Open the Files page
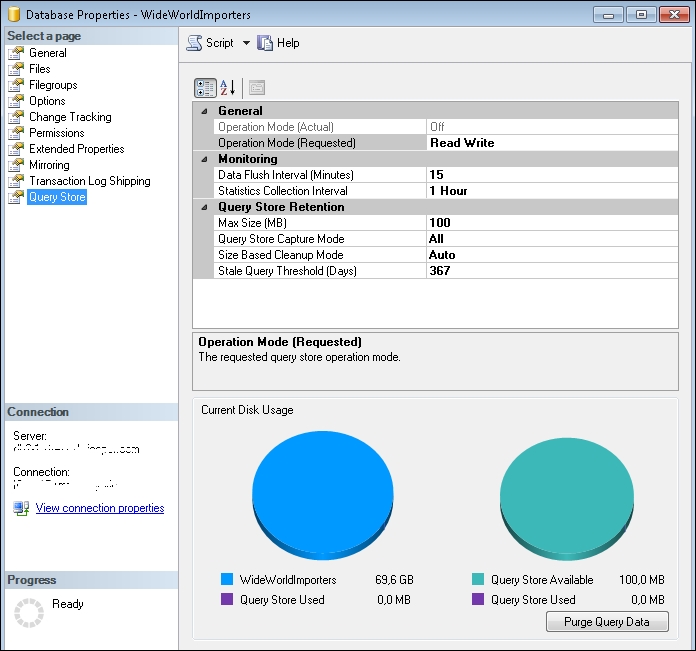The image size is (696, 651). pyautogui.click(x=40, y=69)
